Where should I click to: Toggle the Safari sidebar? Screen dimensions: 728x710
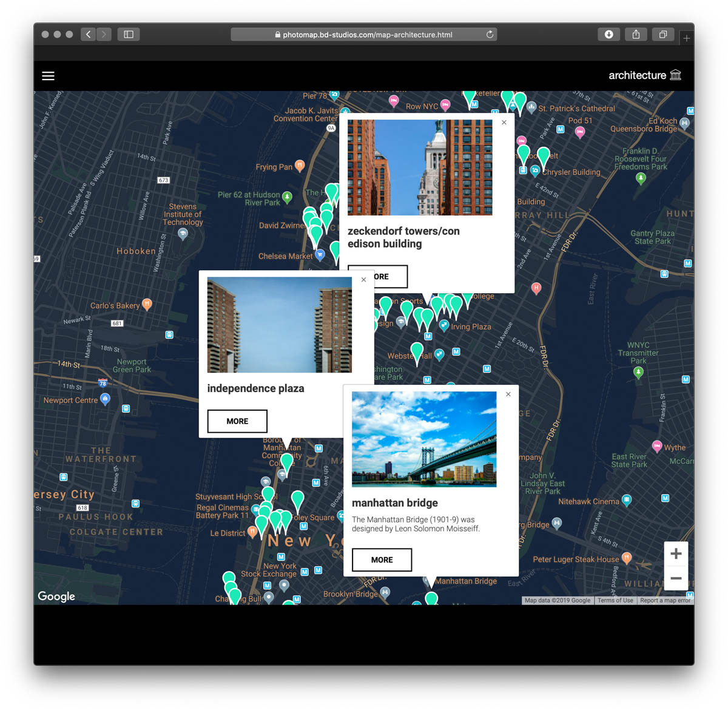coord(129,35)
